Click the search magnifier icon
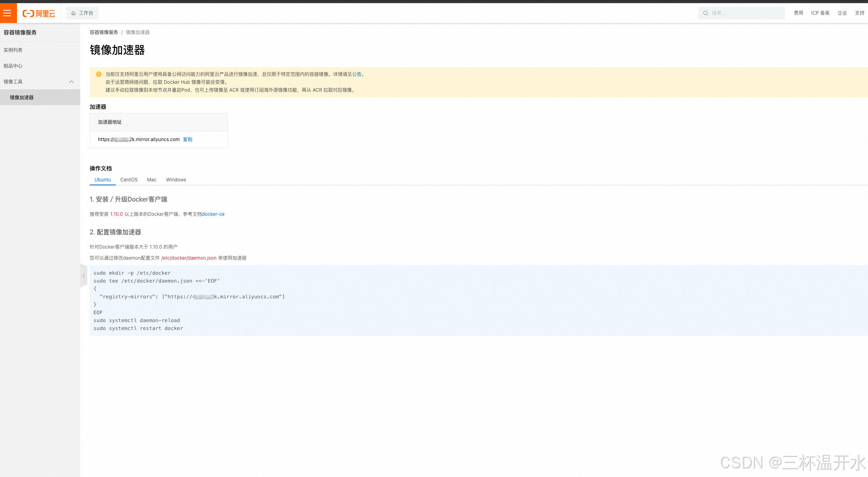This screenshot has height=477, width=868. pos(705,13)
